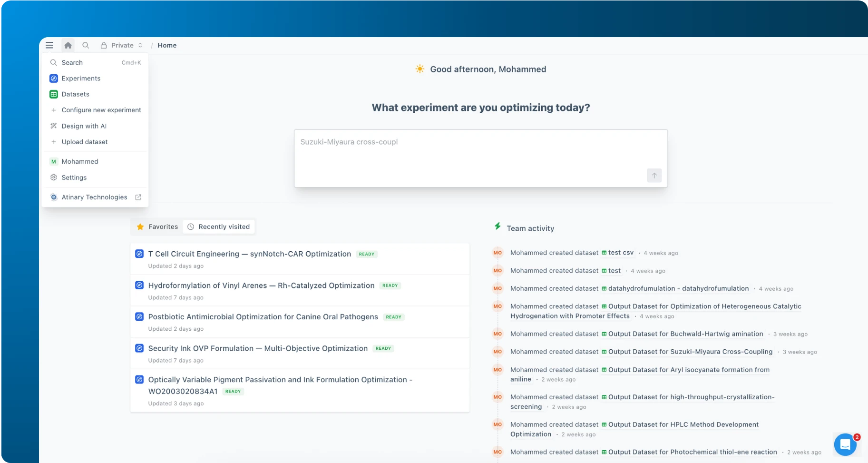This screenshot has height=463, width=868.
Task: Switch to the Recently visited tab
Action: tap(219, 227)
